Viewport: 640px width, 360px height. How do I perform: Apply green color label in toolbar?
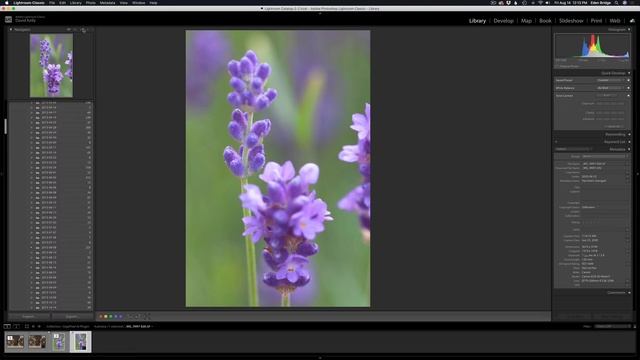click(x=111, y=316)
